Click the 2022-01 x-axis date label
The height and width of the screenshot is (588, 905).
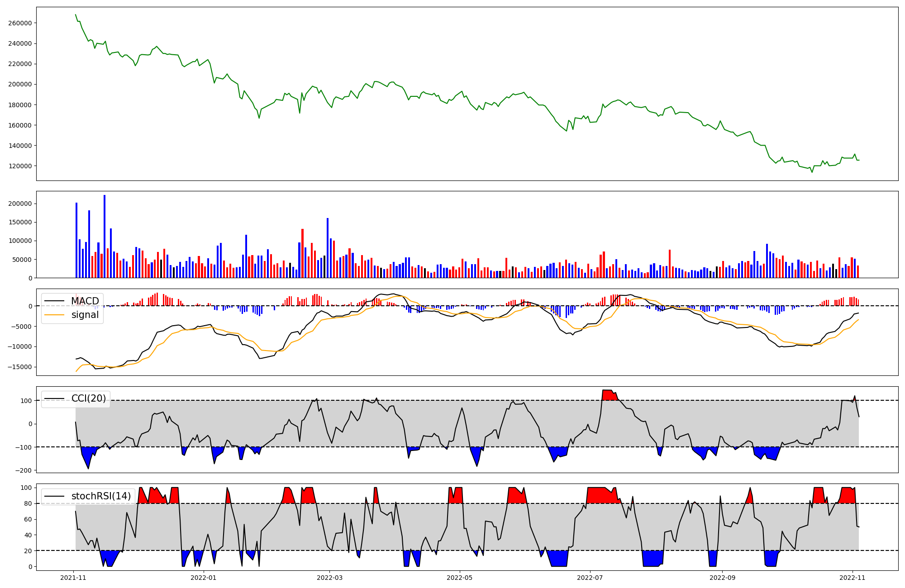click(x=204, y=578)
